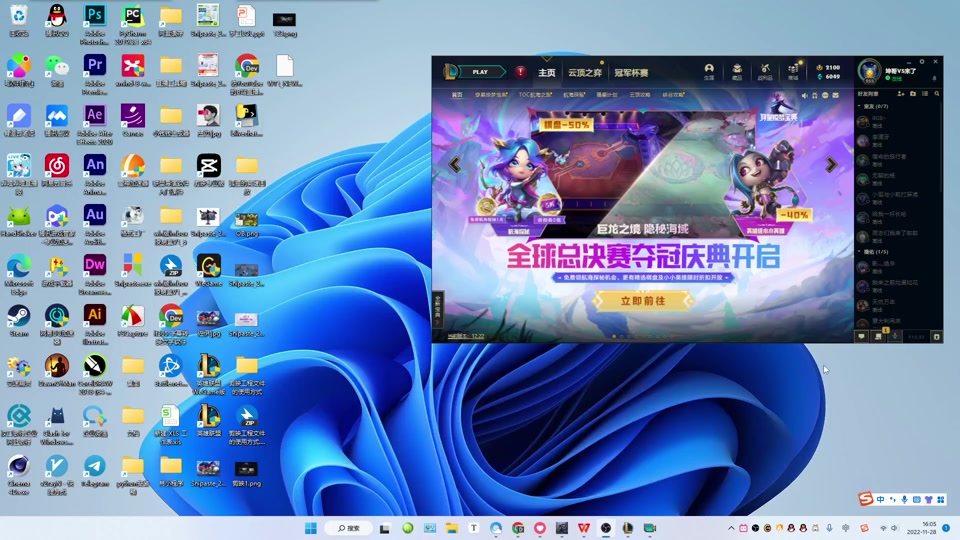Toggle the friends list view options icon
This screenshot has width=960, height=540.
925,94
